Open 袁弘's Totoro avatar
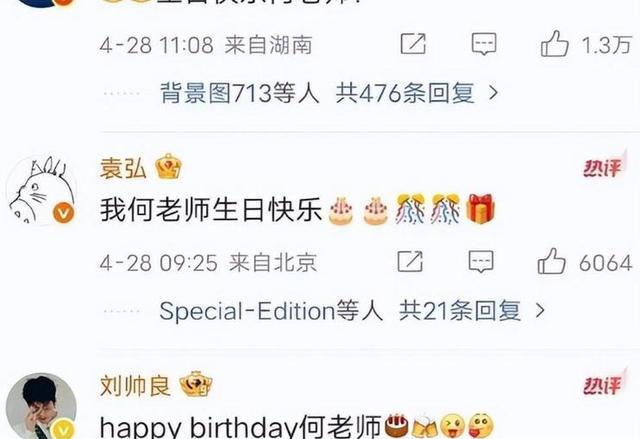The width and height of the screenshot is (640, 439). (42, 191)
